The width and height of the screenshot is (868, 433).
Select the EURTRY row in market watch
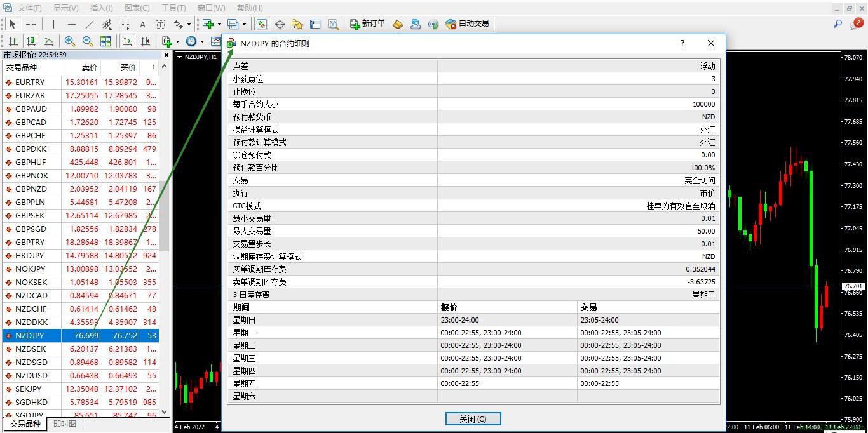81,83
